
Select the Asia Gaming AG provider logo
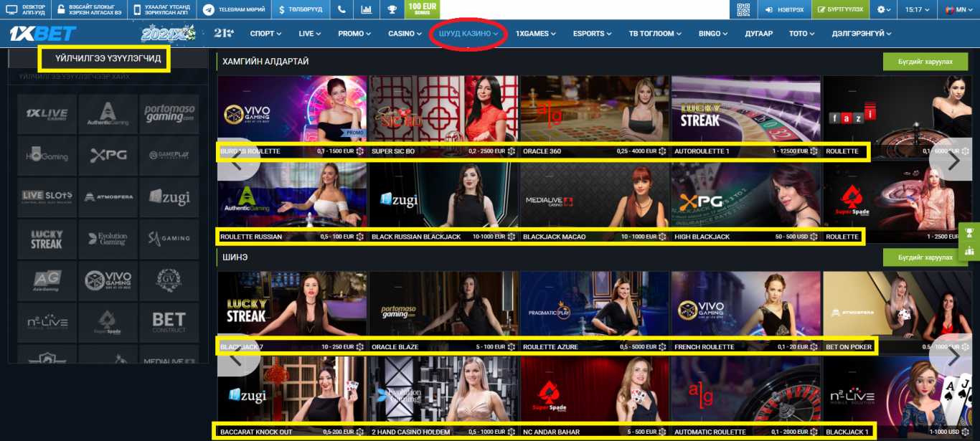[x=47, y=280]
